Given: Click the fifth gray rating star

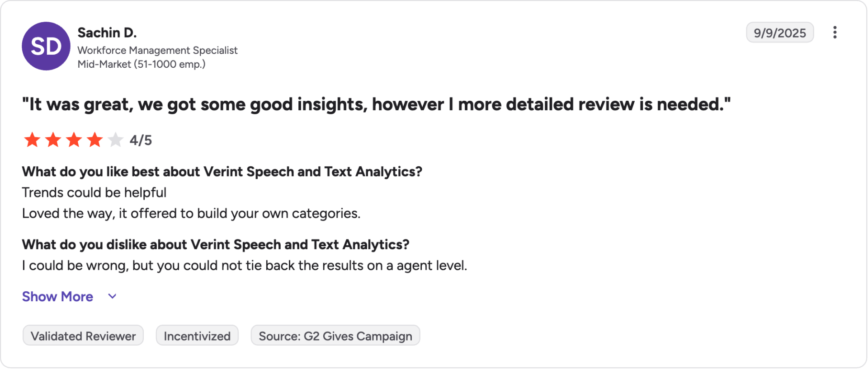Looking at the screenshot, I should 115,140.
